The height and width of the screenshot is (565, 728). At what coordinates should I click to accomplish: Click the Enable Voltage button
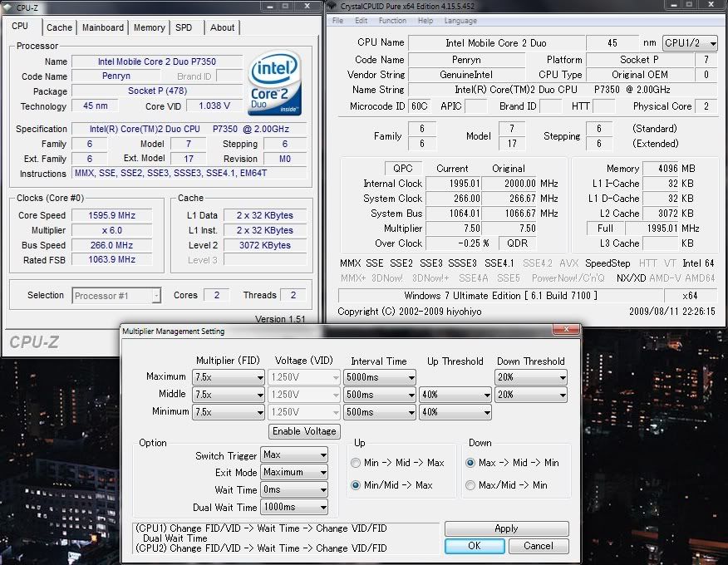[304, 431]
